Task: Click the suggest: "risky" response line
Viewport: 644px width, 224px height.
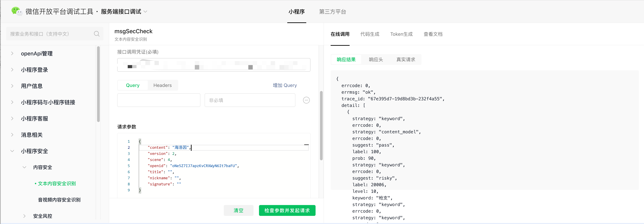Action: (375, 178)
